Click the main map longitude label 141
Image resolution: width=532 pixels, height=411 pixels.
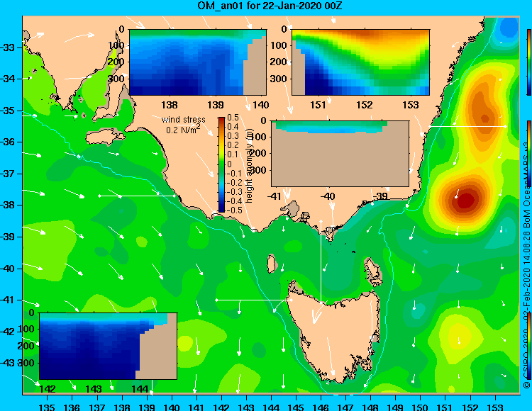196,407
